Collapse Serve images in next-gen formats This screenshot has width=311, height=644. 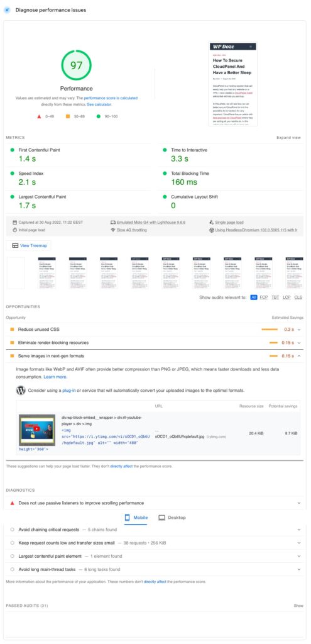point(156,356)
